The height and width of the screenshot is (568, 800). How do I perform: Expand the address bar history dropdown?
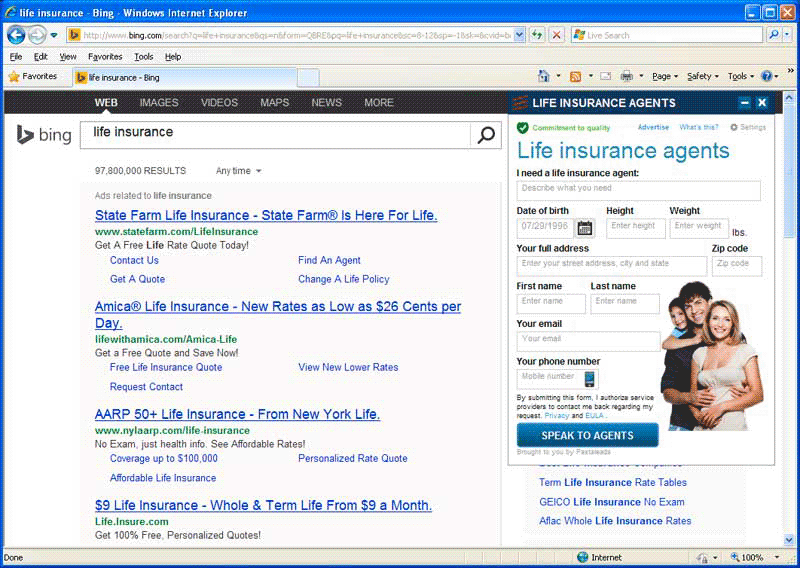[x=519, y=35]
